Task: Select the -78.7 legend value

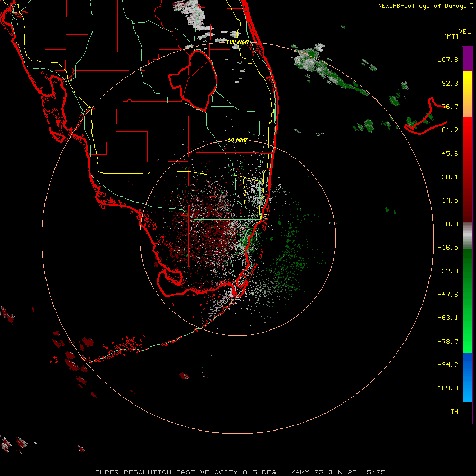Action: click(x=448, y=342)
